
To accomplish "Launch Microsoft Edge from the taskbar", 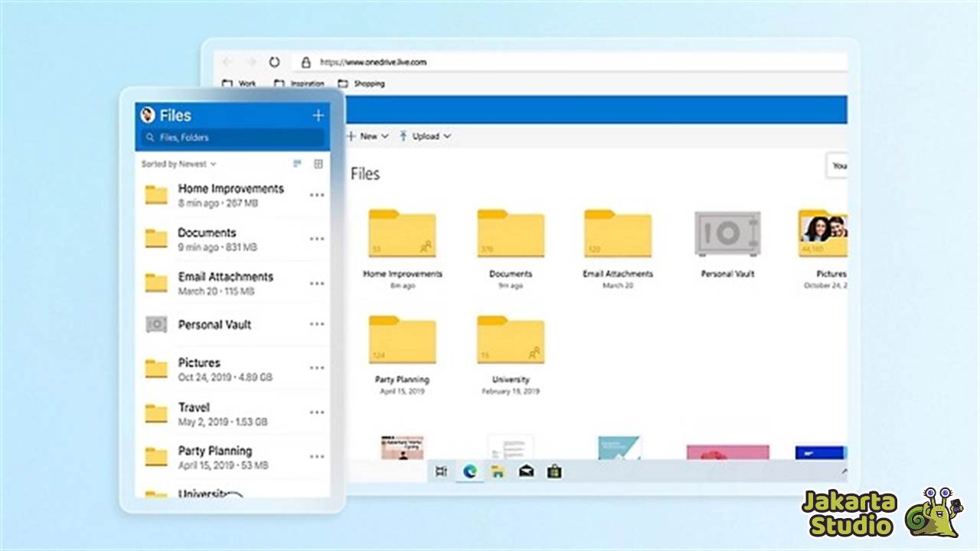I will 469,472.
